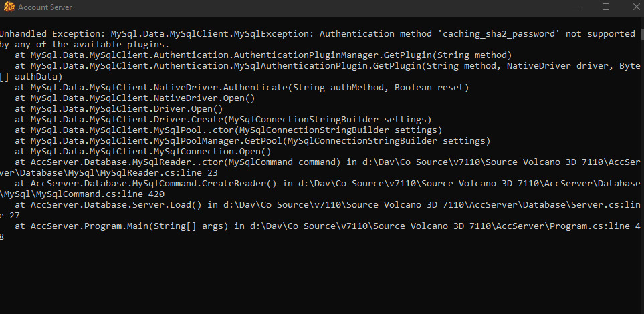Minimize the Account Server window

click(576, 7)
